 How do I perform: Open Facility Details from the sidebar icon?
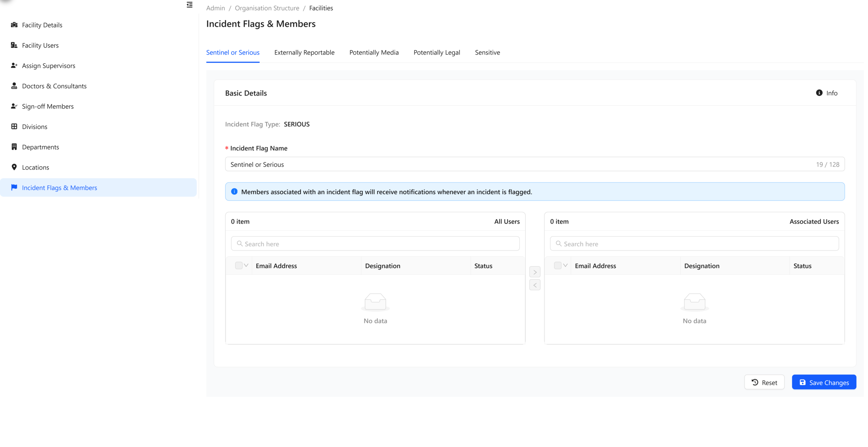tap(14, 25)
